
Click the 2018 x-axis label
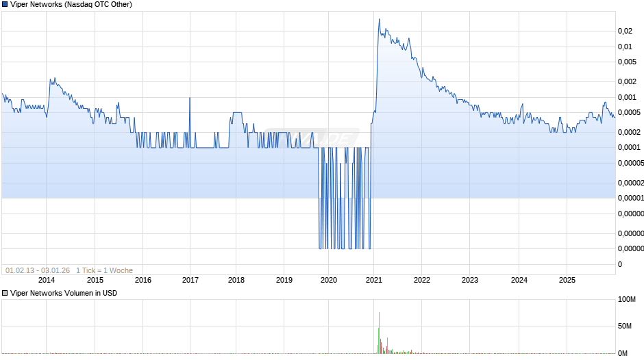(236, 280)
